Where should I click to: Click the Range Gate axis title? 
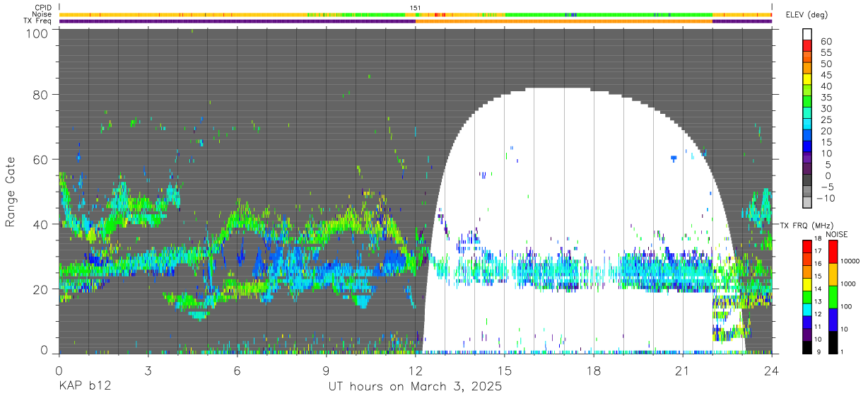pyautogui.click(x=11, y=192)
